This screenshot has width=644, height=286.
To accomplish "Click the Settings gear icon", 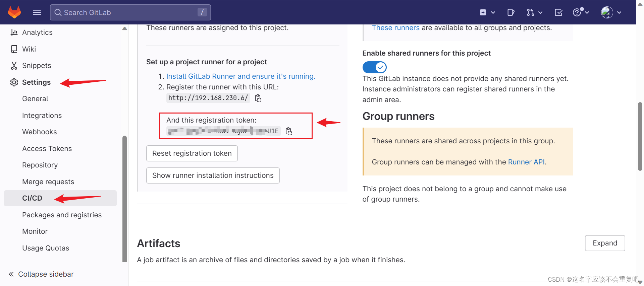I will (14, 82).
